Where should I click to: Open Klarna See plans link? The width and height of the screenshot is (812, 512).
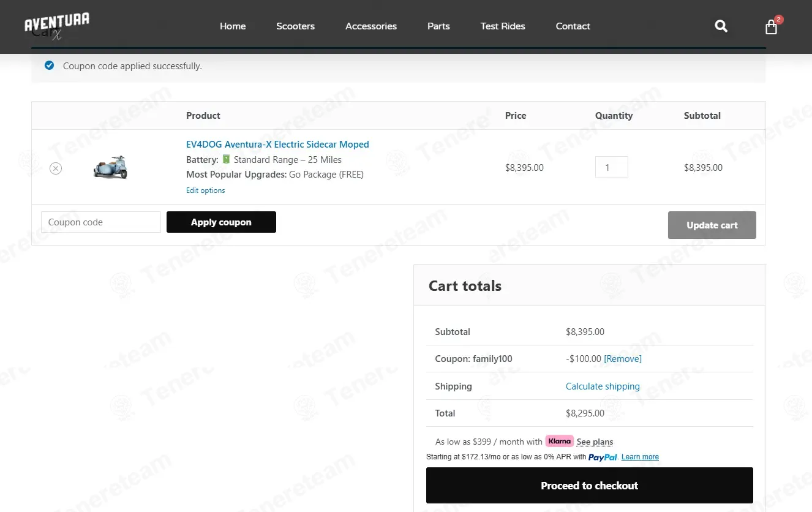595,442
